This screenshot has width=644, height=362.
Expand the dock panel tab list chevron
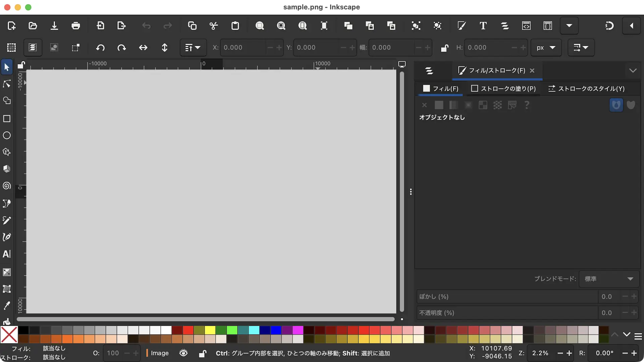pos(633,70)
